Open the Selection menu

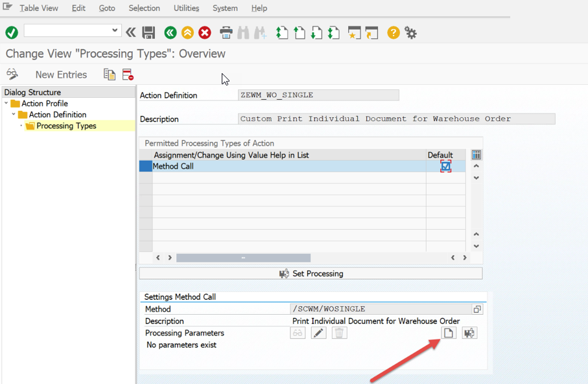(144, 8)
